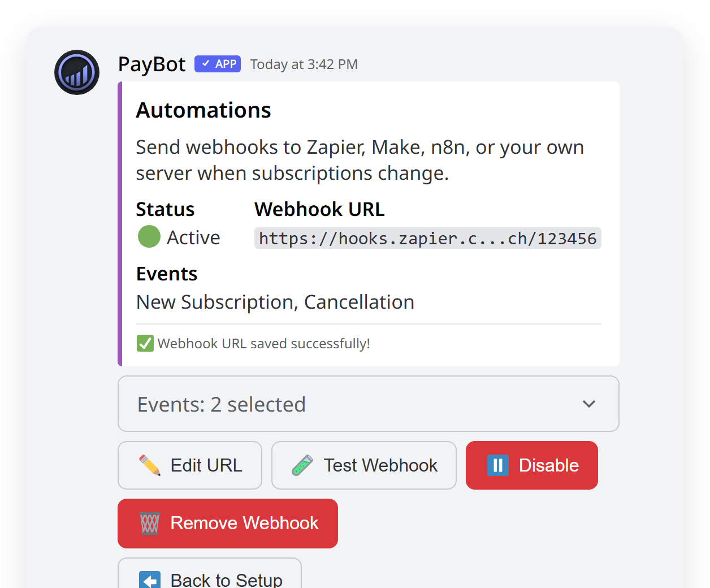Toggle the webhook status from Active
The height and width of the screenshot is (588, 710).
[x=531, y=465]
